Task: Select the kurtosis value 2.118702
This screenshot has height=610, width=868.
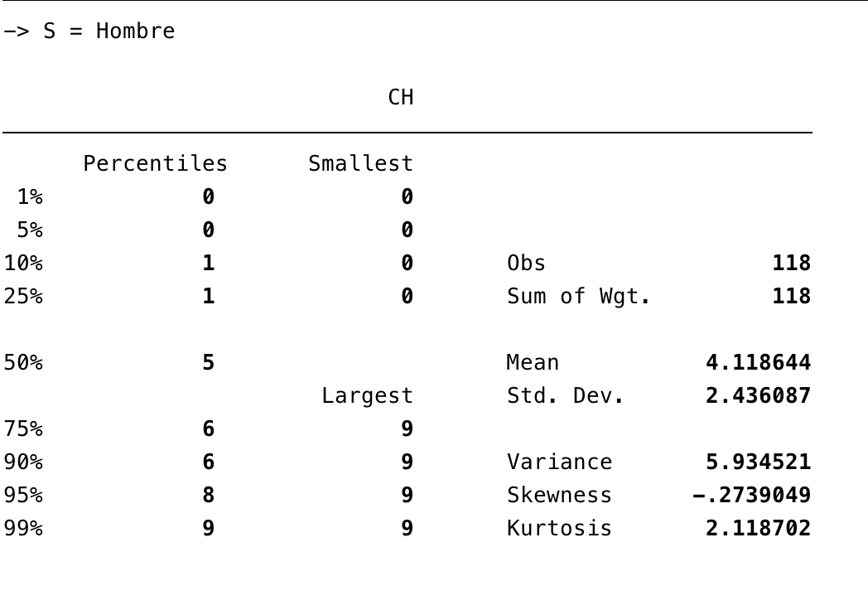Action: pos(758,529)
